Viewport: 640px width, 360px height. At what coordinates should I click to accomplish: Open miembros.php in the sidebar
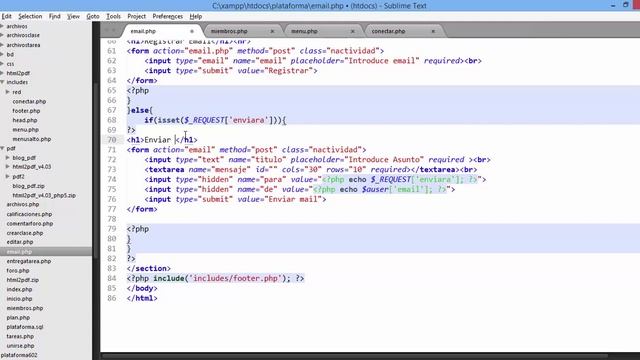(25, 308)
